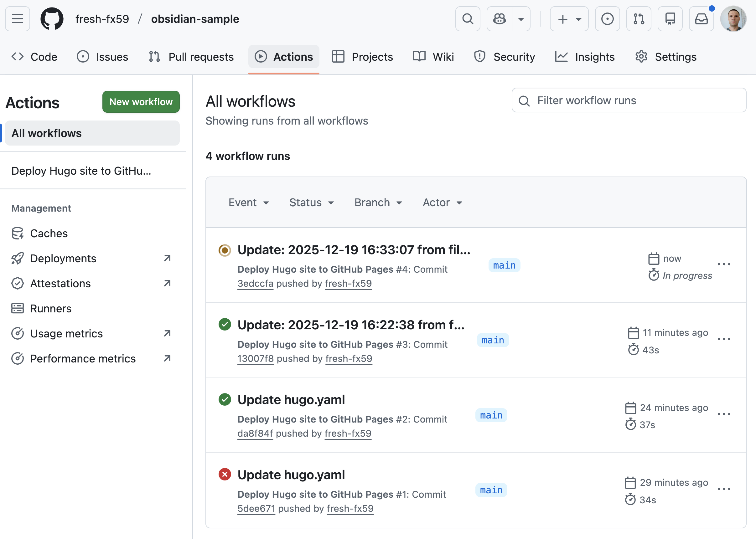Open the hamburger navigation menu

coord(17,19)
